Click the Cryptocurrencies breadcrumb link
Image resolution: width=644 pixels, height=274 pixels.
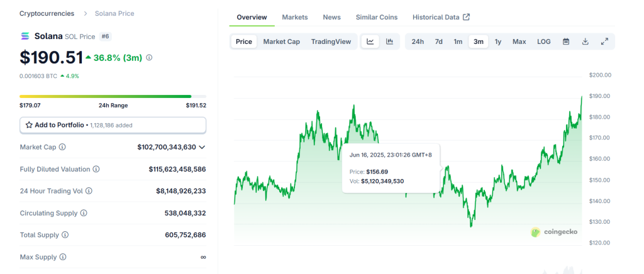[x=47, y=14]
